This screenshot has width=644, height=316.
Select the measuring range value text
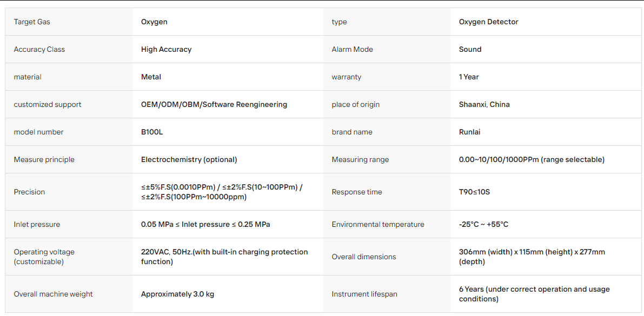coord(532,159)
